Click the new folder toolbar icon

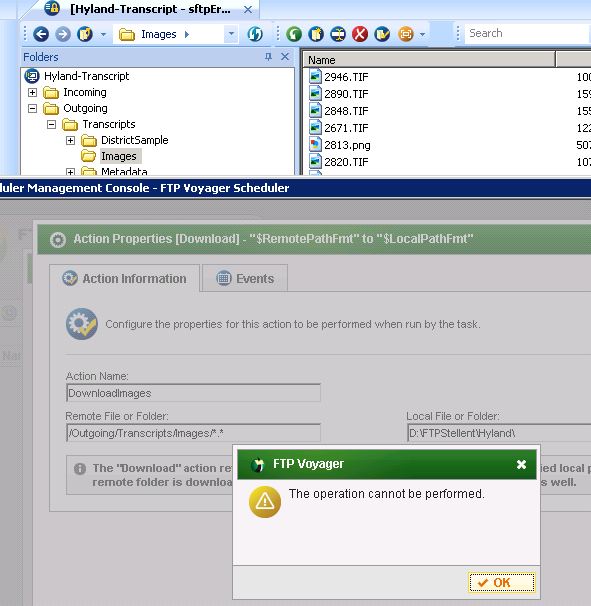tap(316, 34)
